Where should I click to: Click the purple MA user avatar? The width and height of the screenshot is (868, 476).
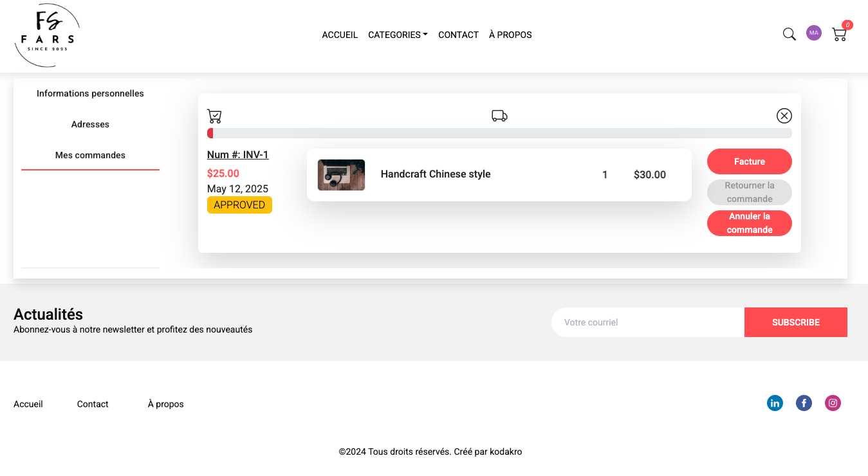point(814,33)
